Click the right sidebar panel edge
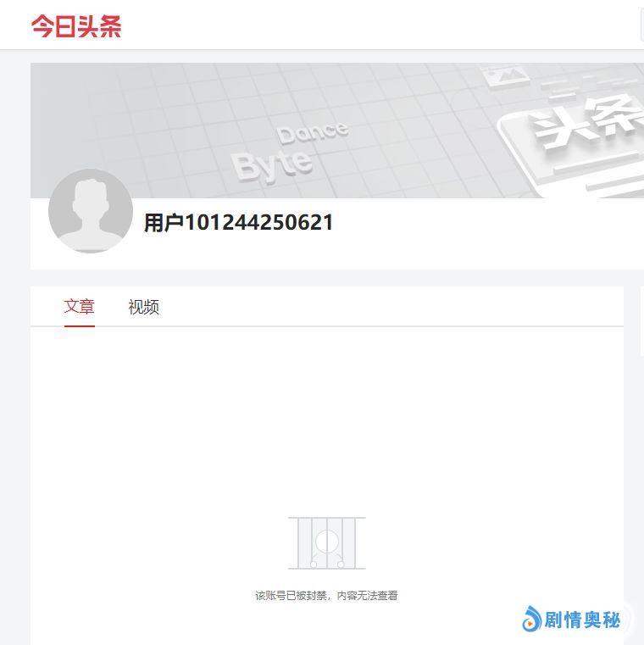This screenshot has height=645, width=644. pyautogui.click(x=642, y=321)
